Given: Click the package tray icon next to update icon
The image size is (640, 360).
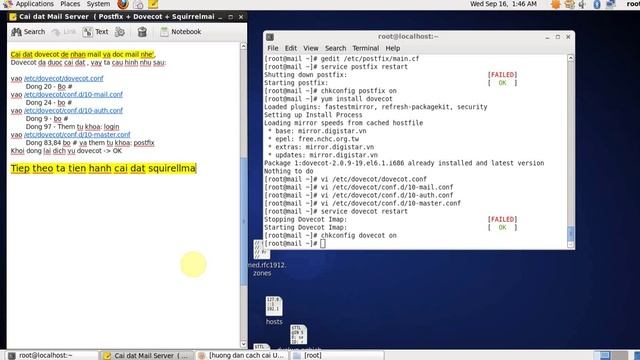Looking at the screenshot, I should (569, 4).
